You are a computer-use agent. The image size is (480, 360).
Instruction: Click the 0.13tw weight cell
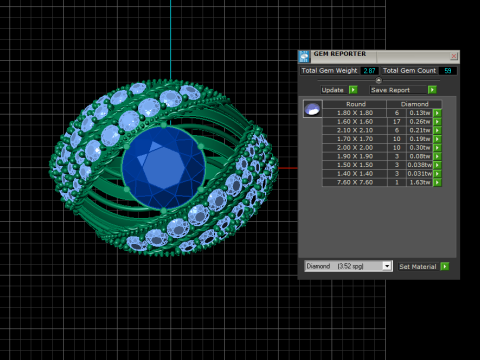pos(420,113)
